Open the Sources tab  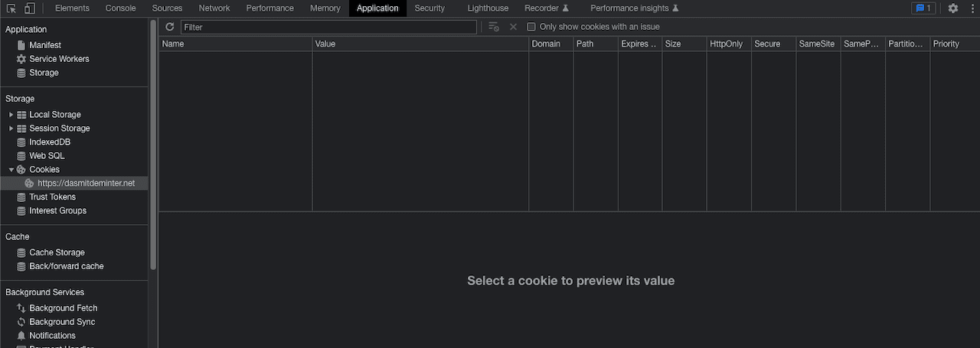pos(167,8)
